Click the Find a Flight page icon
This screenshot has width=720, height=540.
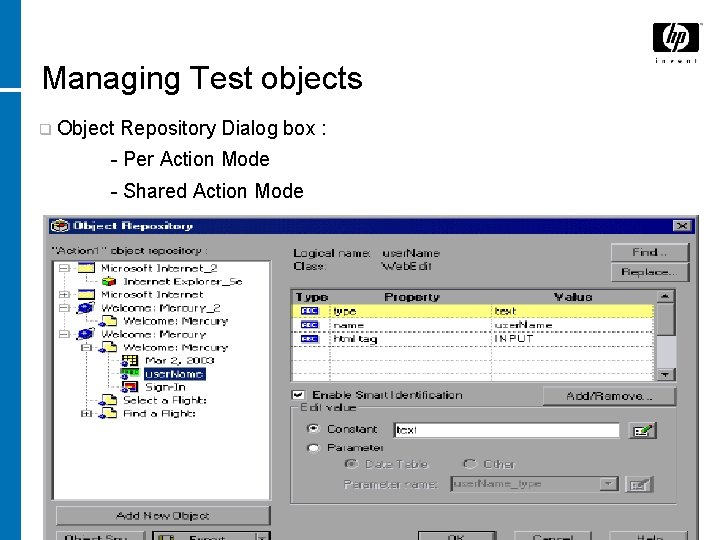pos(108,413)
